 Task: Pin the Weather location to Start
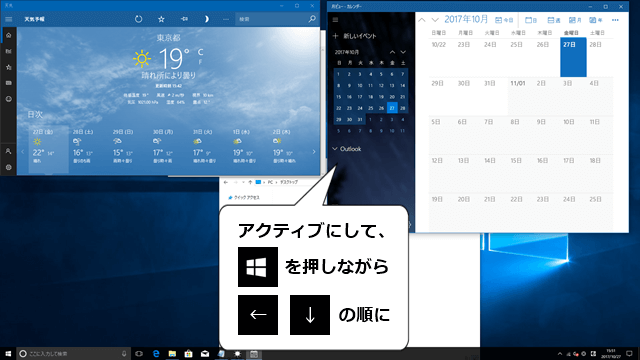(184, 19)
